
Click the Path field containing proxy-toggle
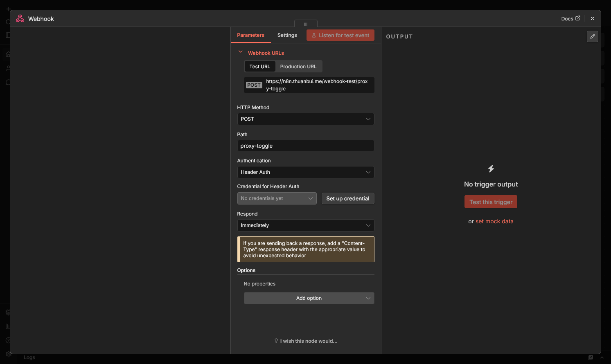tap(306, 146)
